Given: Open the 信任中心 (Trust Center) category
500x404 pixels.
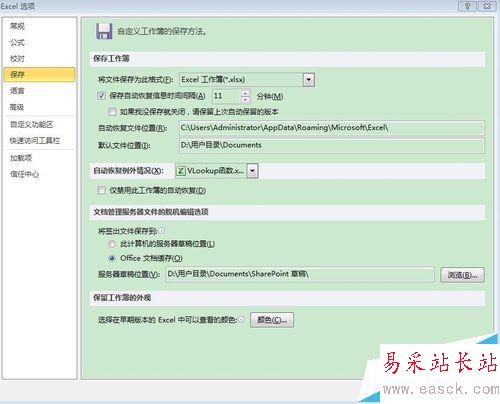Looking at the screenshot, I should point(24,174).
